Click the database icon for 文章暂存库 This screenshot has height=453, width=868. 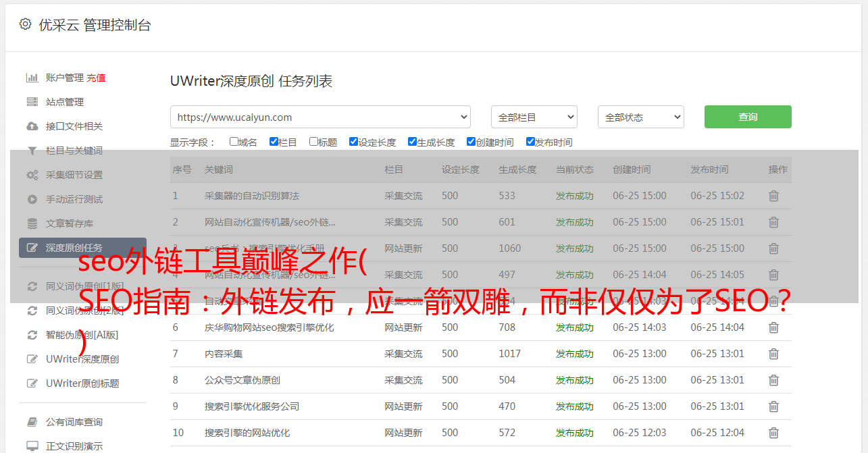(32, 223)
